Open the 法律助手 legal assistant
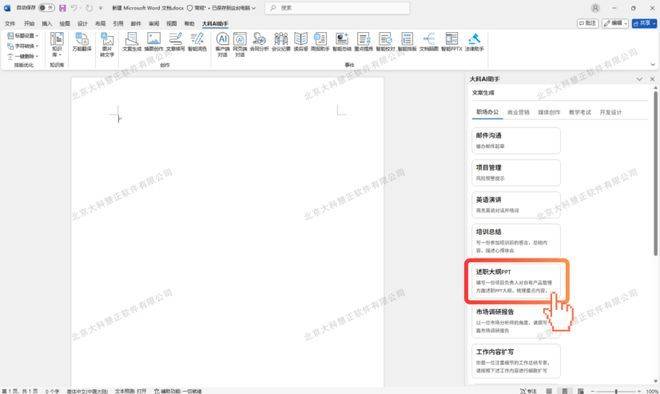Viewport: 660px width, 394px height. click(474, 41)
